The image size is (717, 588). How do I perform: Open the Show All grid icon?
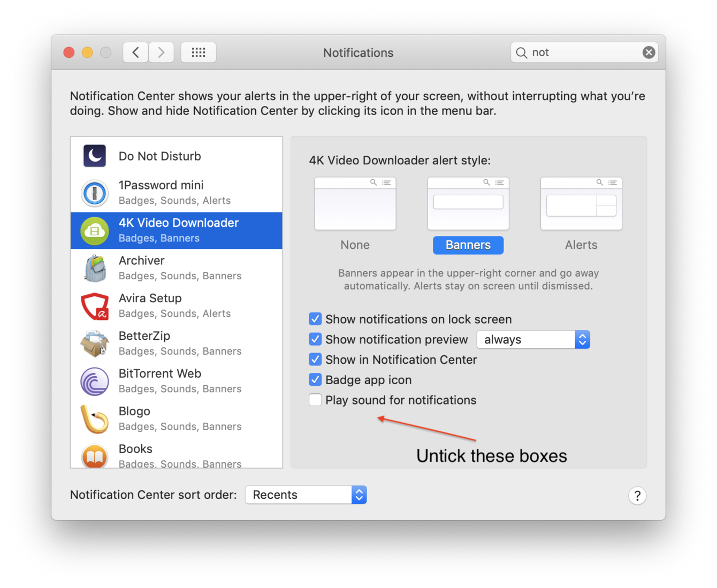(x=198, y=52)
